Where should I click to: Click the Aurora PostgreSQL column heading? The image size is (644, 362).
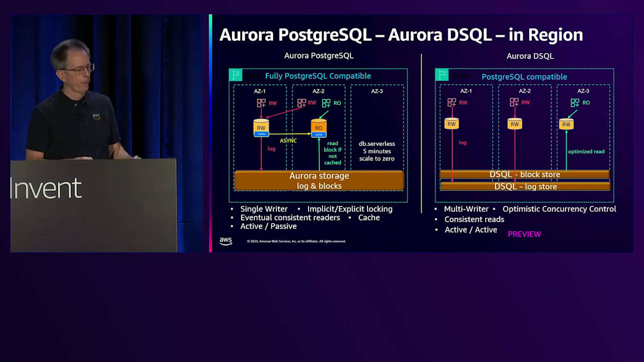pyautogui.click(x=319, y=56)
